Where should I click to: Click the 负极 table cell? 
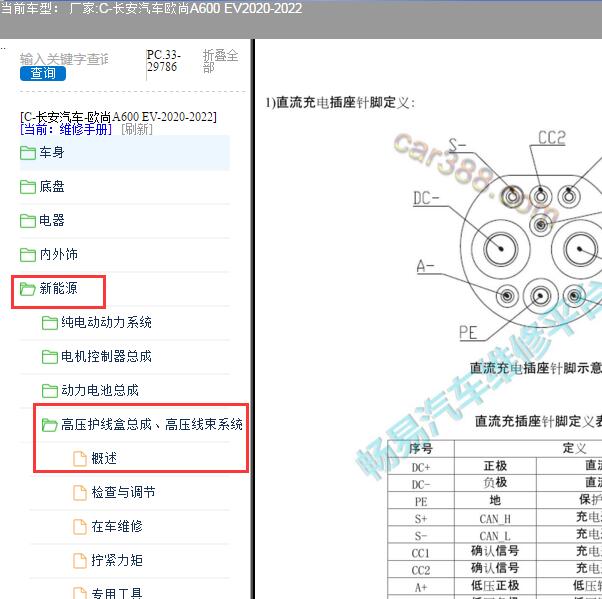495,482
